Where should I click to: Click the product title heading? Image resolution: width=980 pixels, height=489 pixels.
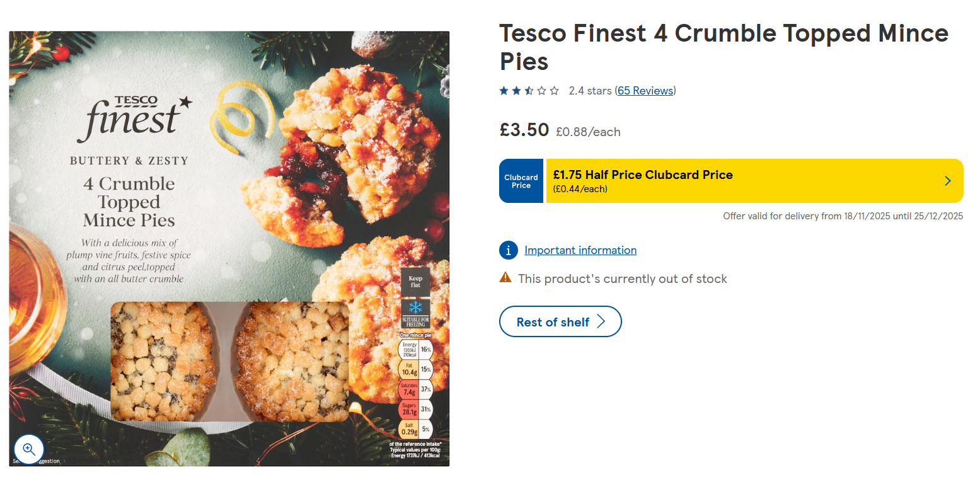click(x=723, y=47)
